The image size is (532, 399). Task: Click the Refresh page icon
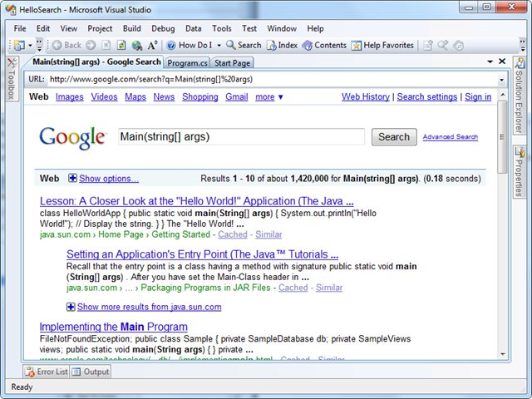[121, 45]
